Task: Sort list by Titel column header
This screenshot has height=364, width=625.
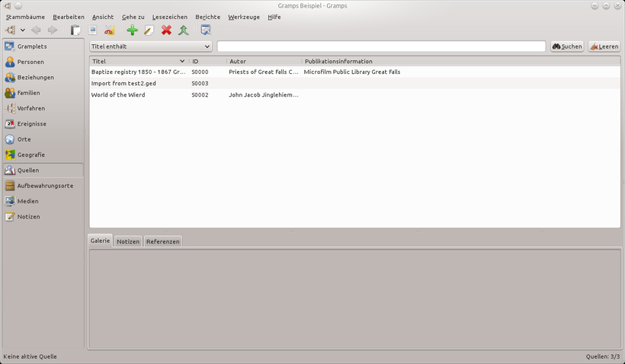Action: coord(138,62)
